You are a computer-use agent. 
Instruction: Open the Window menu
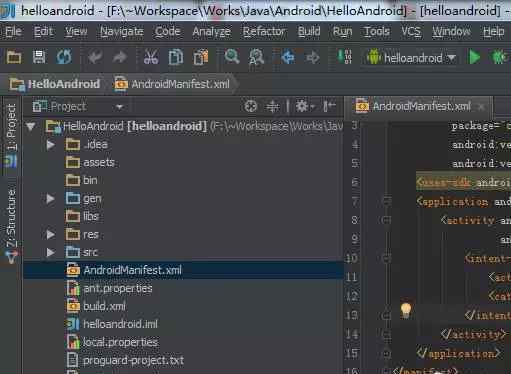(451, 32)
